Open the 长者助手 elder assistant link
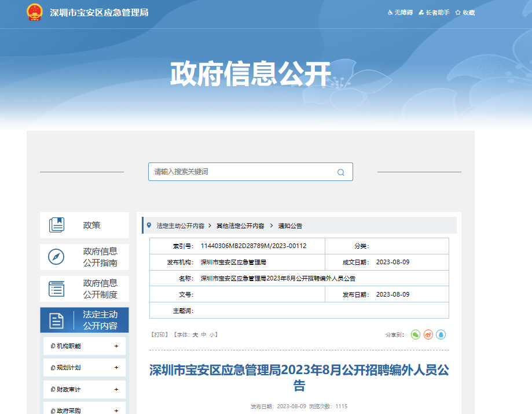 [434, 12]
